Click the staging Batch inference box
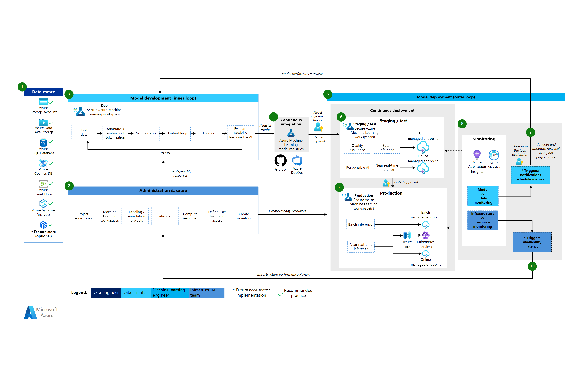 click(x=387, y=148)
